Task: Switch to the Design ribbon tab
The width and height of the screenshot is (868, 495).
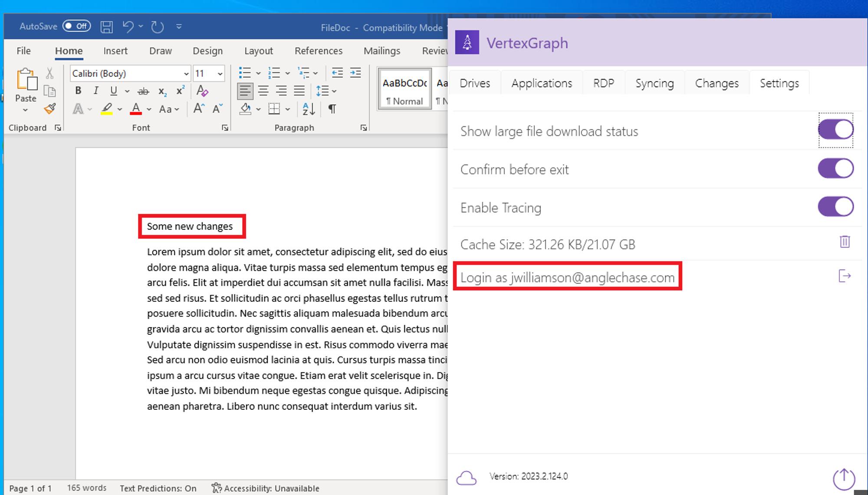Action: tap(207, 51)
